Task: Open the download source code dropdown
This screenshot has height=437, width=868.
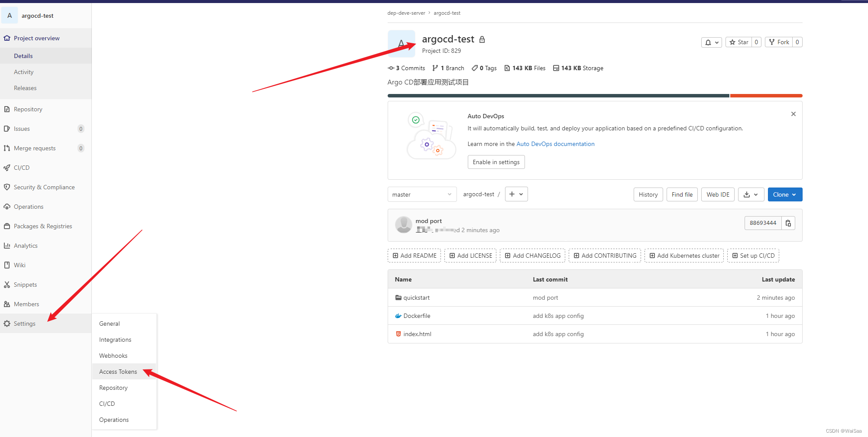Action: tap(751, 194)
